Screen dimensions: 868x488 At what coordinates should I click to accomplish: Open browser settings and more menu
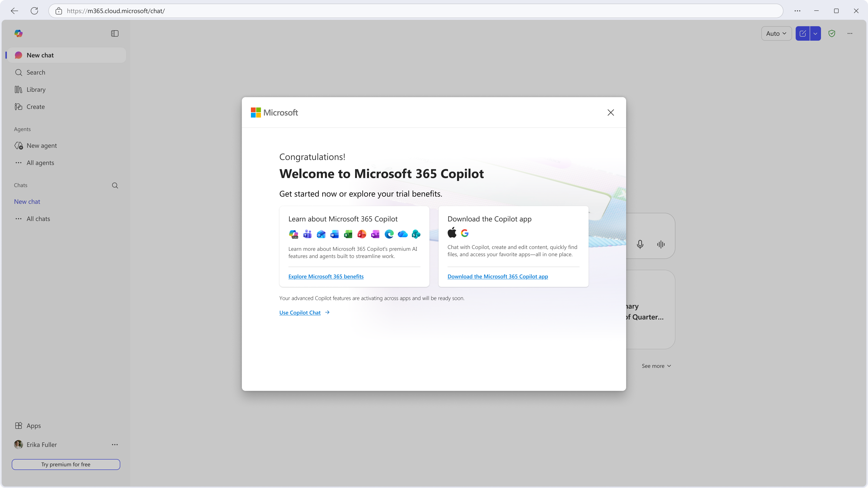coord(797,11)
